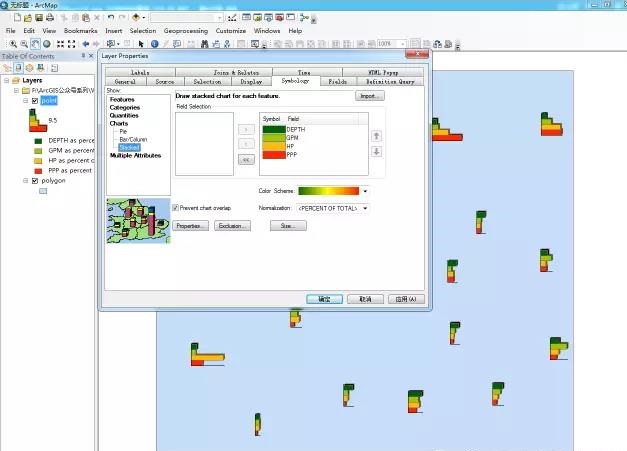Click the Print icon in toolbar
This screenshot has width=627, height=451.
(x=50, y=18)
